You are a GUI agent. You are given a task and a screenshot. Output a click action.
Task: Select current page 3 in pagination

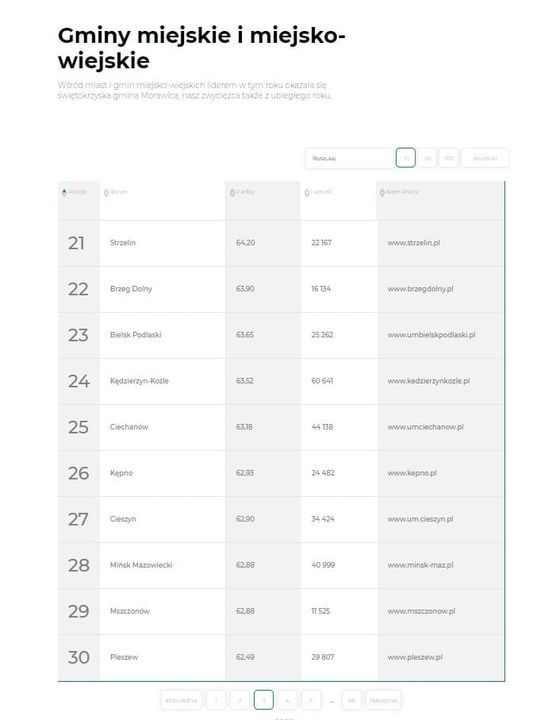264,700
